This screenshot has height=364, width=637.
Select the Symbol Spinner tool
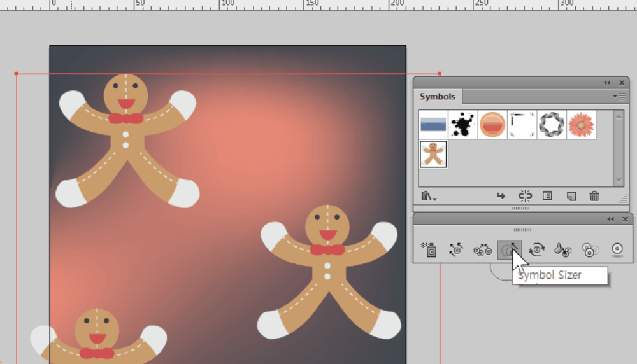pyautogui.click(x=536, y=249)
